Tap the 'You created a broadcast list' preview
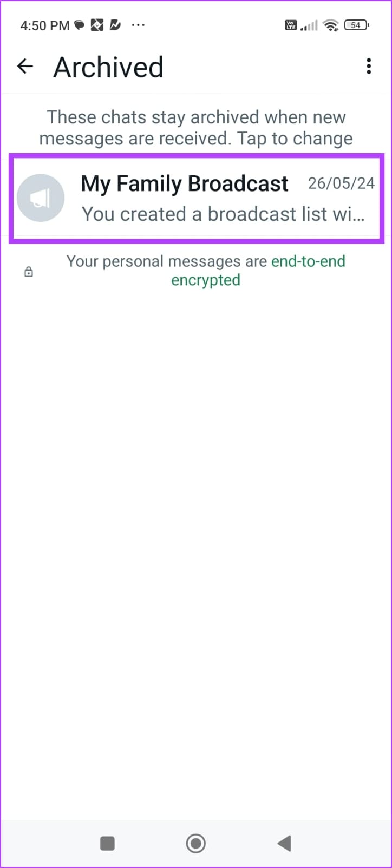392x868 pixels. (223, 214)
